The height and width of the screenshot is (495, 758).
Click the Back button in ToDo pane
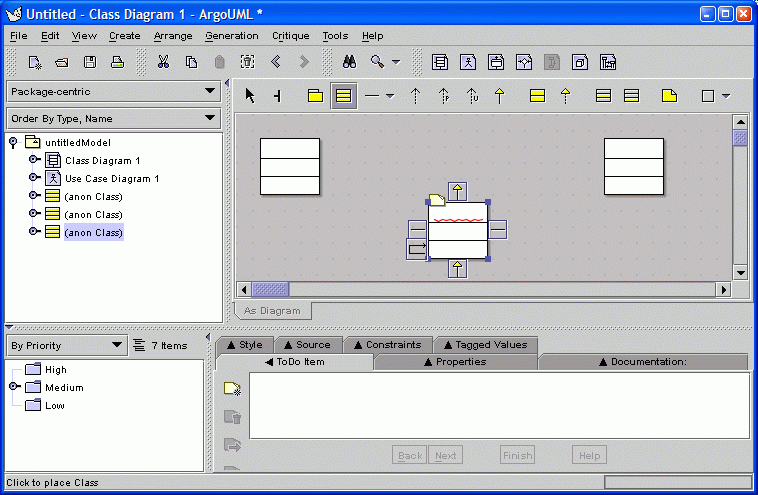tap(409, 455)
